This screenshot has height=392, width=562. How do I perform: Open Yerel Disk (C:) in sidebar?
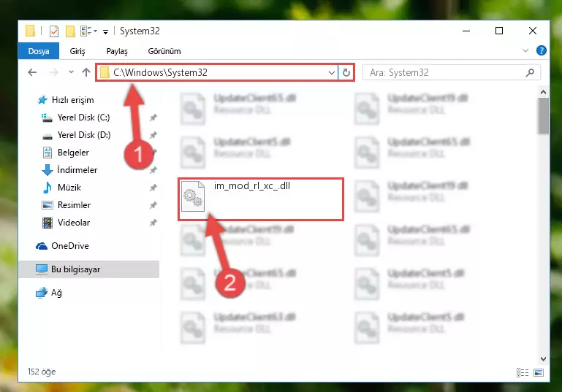coord(83,118)
